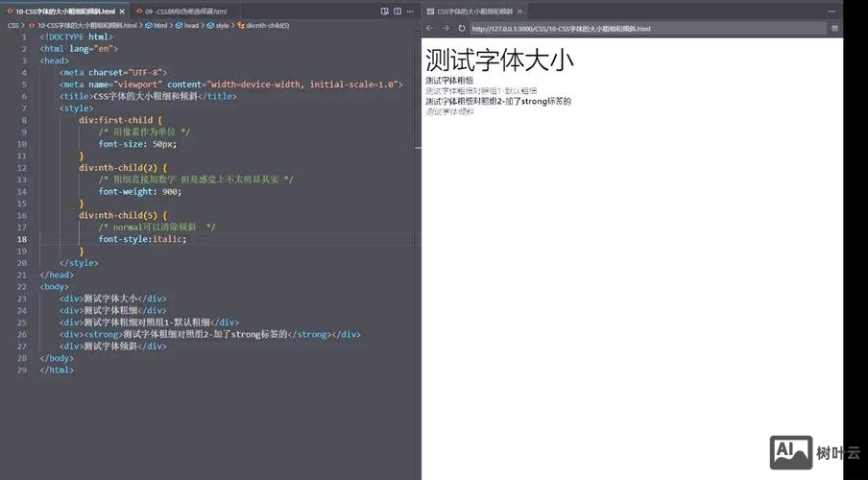Place cursor on 'font-weight: 900;' line
The height and width of the screenshot is (480, 868).
click(x=140, y=192)
